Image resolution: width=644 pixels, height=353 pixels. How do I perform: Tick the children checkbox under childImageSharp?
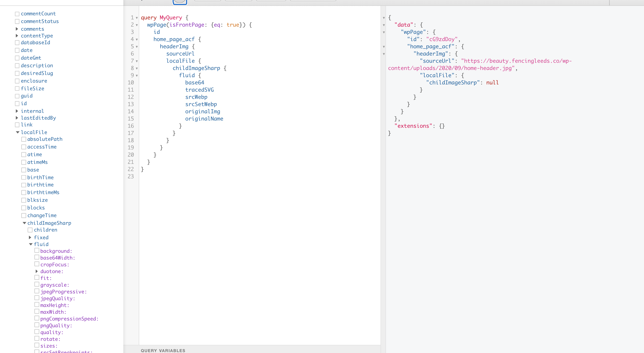pos(30,230)
